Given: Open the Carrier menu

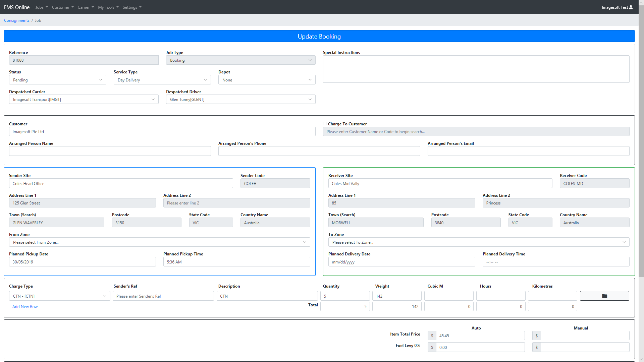Looking at the screenshot, I should click(86, 7).
